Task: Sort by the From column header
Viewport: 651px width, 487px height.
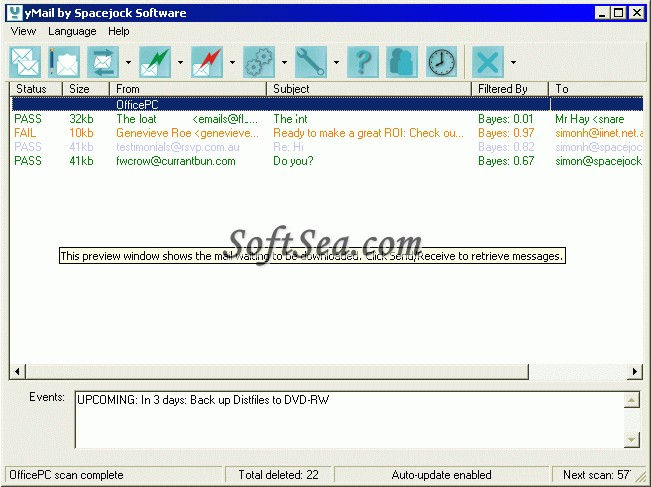Action: click(x=188, y=89)
